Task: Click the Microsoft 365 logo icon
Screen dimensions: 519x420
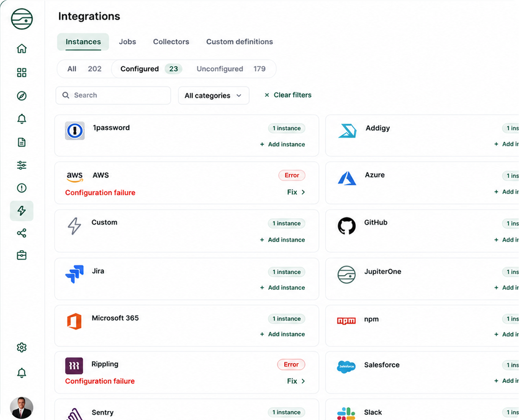Action: (74, 321)
